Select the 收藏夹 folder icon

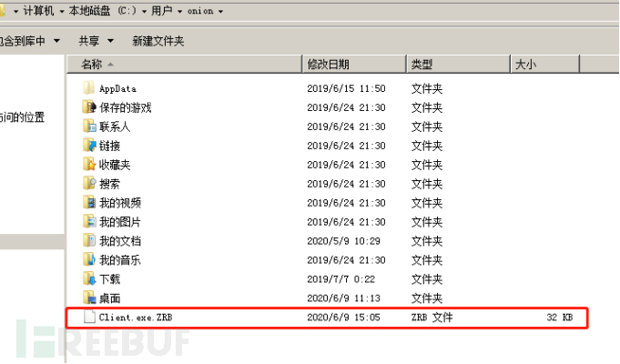coord(89,165)
